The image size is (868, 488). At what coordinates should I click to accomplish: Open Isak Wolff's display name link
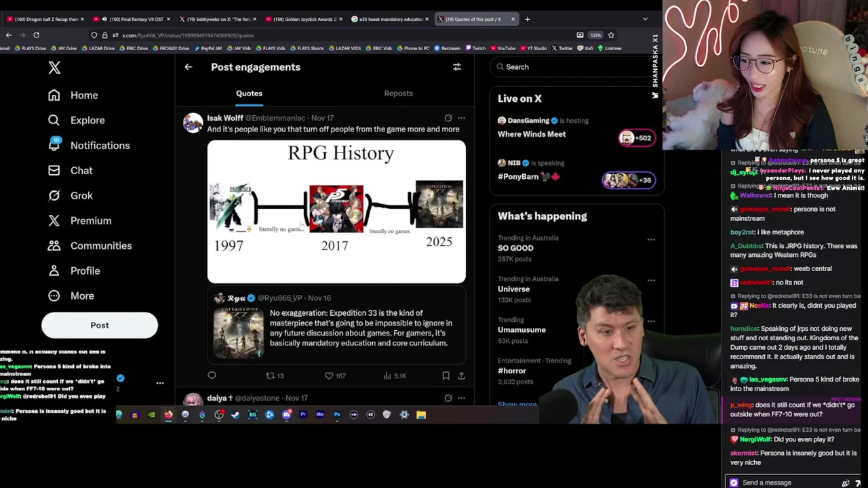click(x=225, y=118)
